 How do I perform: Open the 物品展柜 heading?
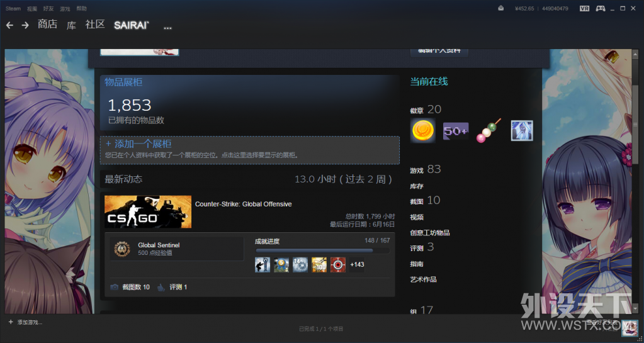click(123, 82)
